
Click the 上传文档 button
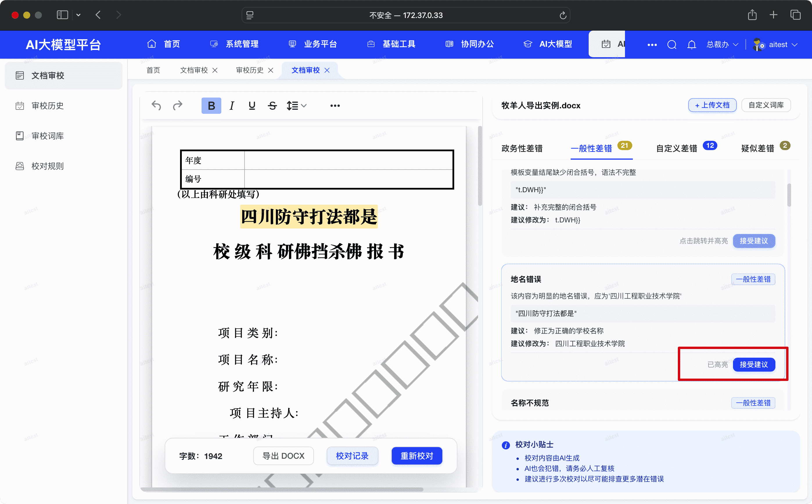click(712, 105)
